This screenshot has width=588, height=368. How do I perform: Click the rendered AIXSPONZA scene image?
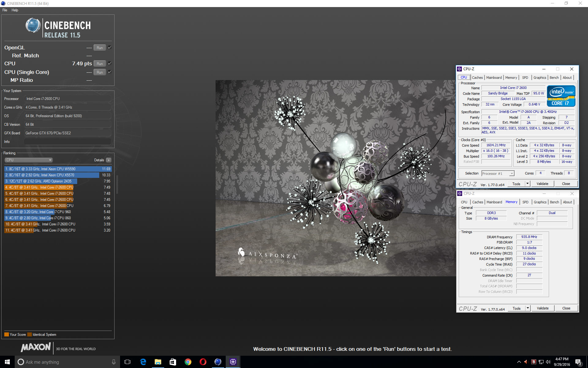pyautogui.click(x=336, y=178)
